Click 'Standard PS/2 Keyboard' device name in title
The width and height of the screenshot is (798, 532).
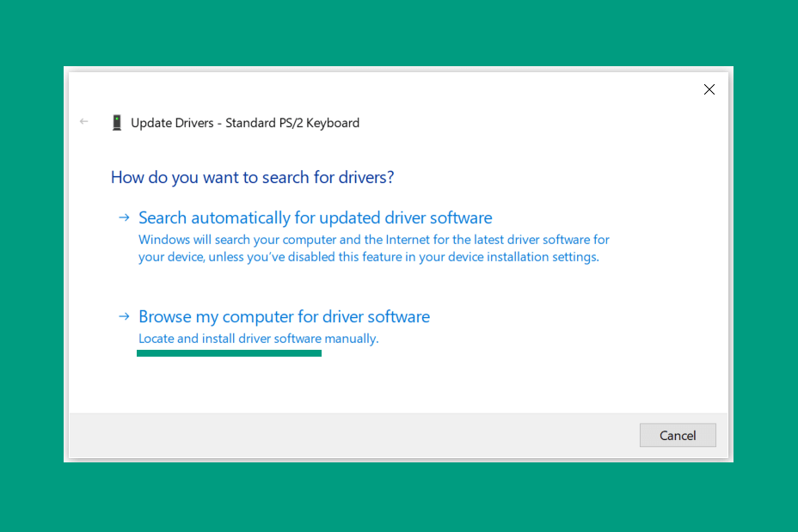[x=292, y=123]
